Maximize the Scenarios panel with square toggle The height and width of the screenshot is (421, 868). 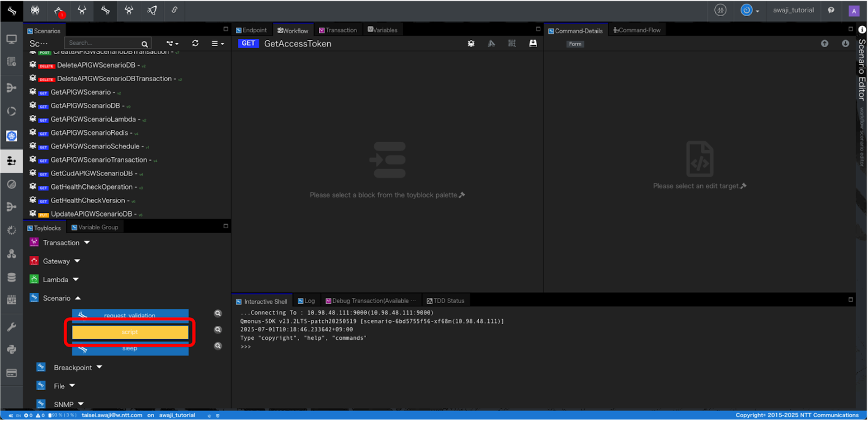point(226,29)
